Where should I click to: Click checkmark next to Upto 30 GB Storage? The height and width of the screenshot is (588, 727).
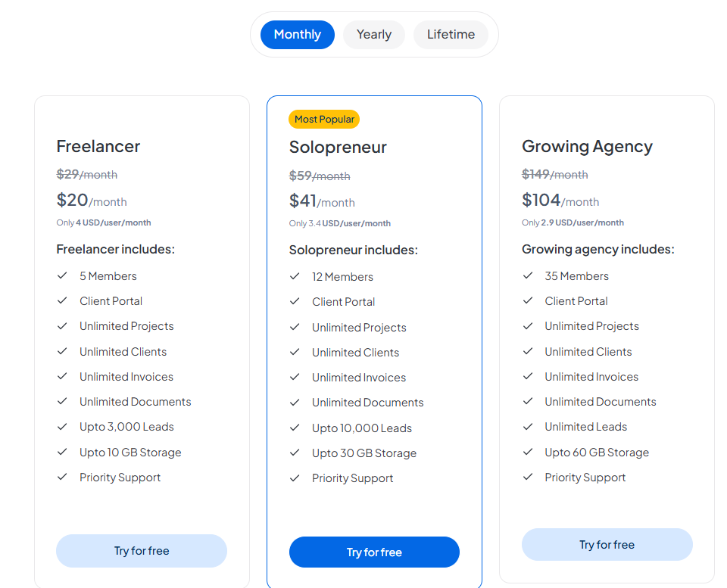click(x=295, y=453)
